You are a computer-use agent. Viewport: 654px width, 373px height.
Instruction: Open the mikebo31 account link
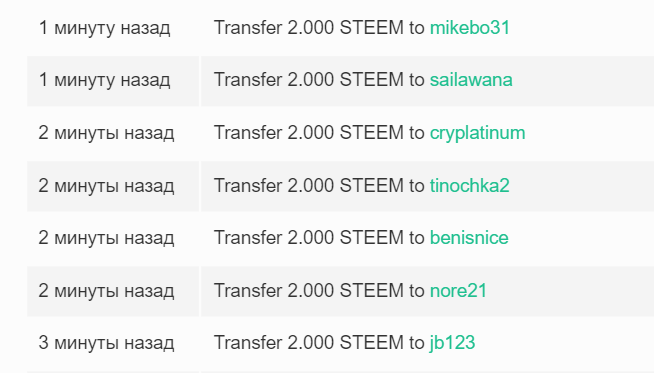click(x=470, y=28)
